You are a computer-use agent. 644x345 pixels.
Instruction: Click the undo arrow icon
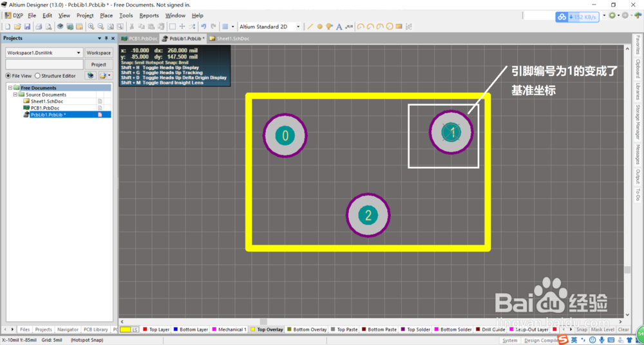coord(204,26)
